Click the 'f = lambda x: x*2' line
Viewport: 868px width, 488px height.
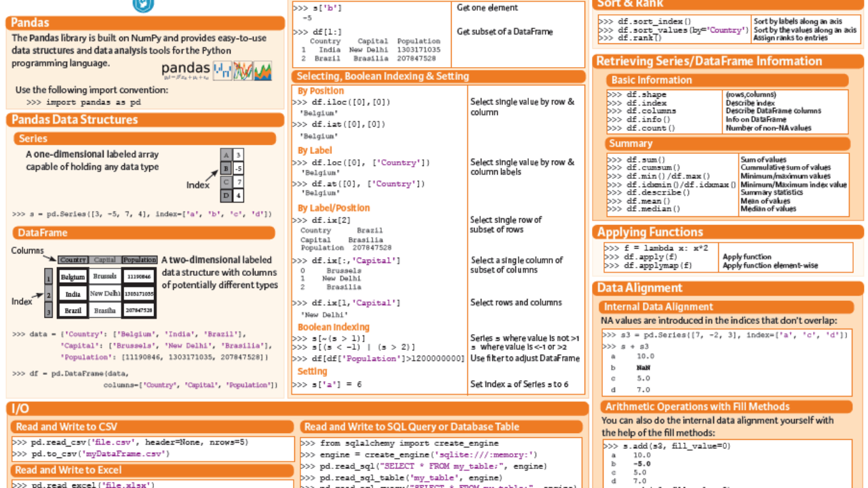(656, 249)
